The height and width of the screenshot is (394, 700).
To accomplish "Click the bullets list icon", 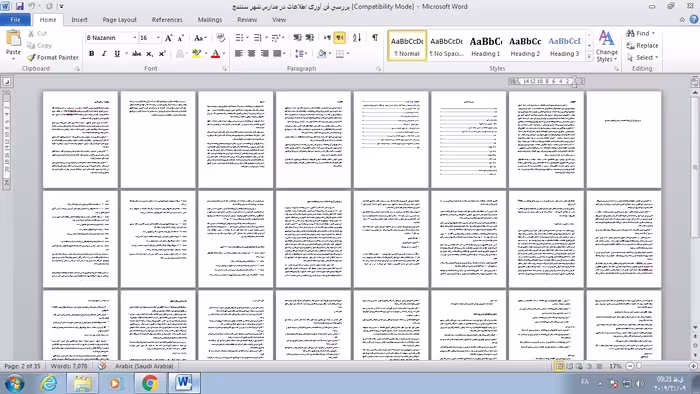I will click(x=239, y=37).
